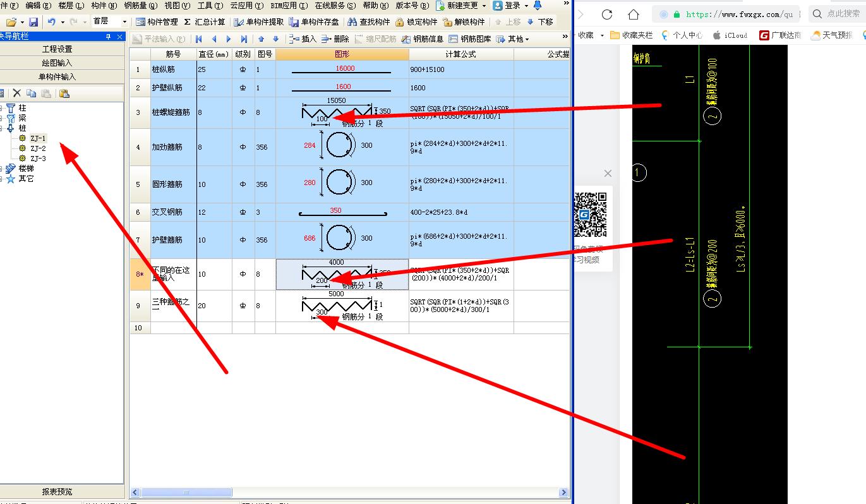
Task: Select the 其它 tree node
Action: pyautogui.click(x=26, y=179)
